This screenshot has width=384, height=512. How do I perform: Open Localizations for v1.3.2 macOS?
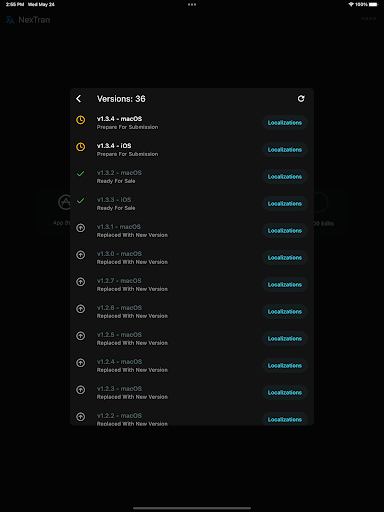[x=285, y=177]
